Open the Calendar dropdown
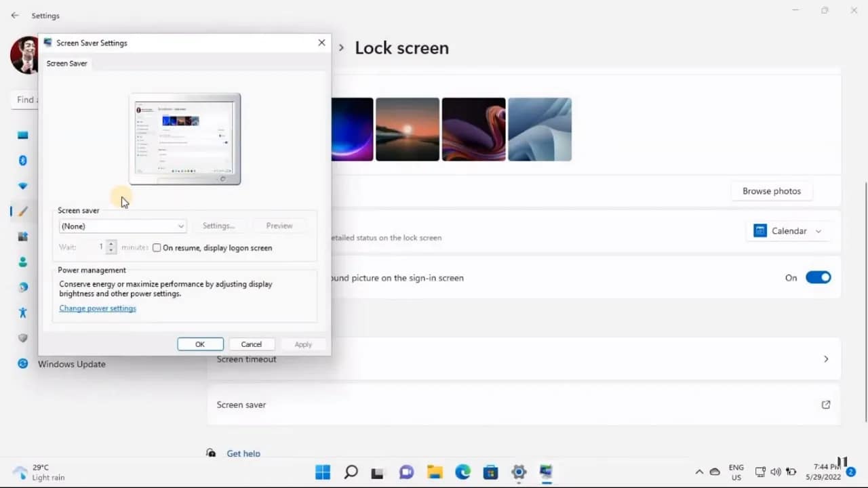The image size is (868, 488). pyautogui.click(x=788, y=230)
